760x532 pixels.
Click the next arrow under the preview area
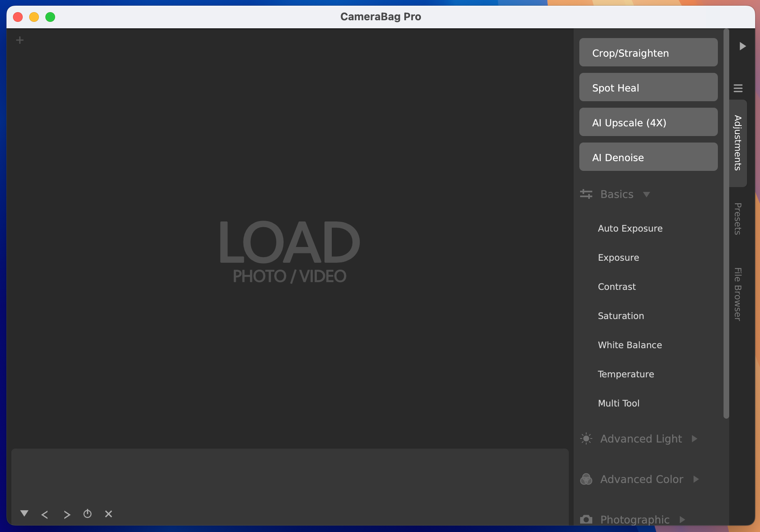(67, 514)
